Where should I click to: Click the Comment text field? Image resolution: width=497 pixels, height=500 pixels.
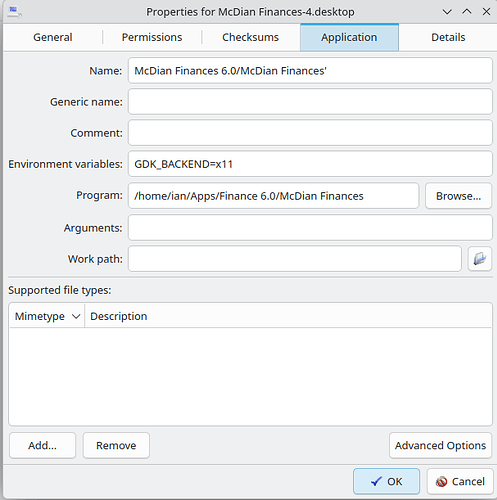310,133
